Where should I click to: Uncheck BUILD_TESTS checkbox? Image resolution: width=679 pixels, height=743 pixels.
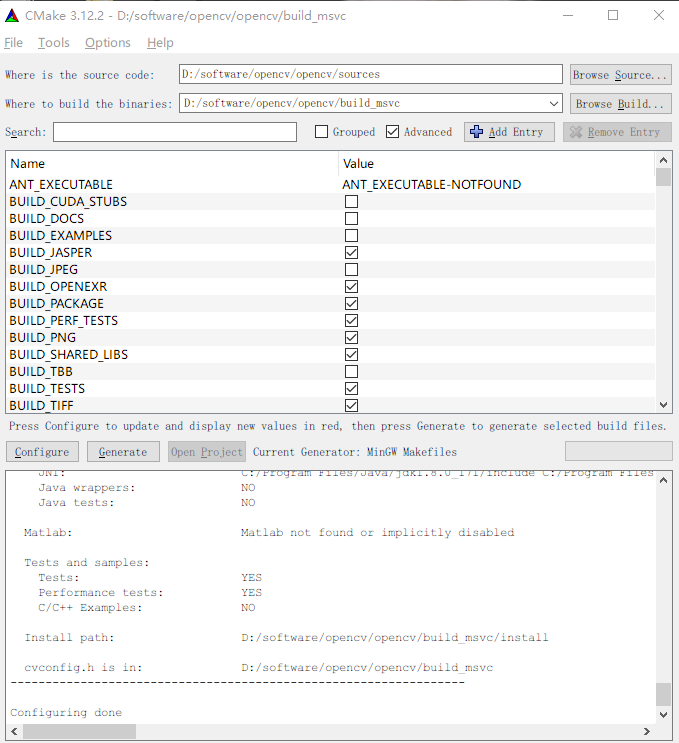[x=351, y=389]
